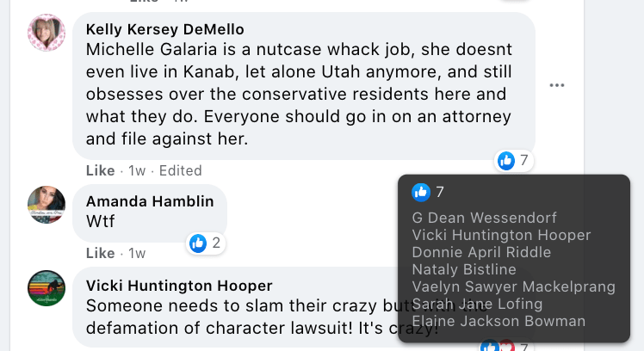Select Donnie April Riddle in reactions list
This screenshot has height=351, width=644.
[x=481, y=252]
